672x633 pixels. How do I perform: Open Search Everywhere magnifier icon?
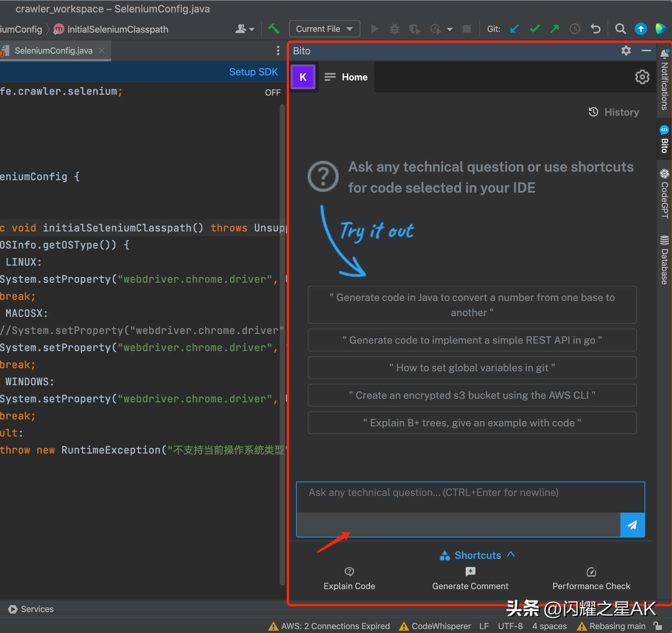[x=620, y=29]
